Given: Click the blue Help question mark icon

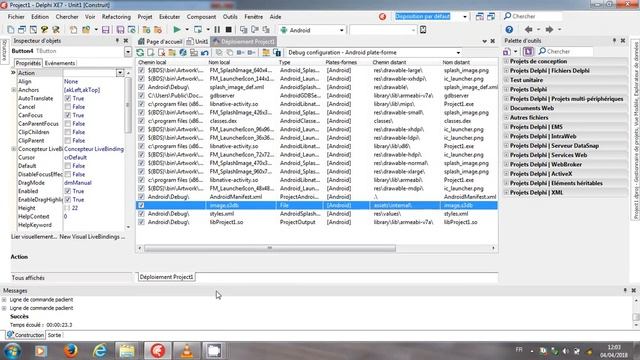Looking at the screenshot, I should click(x=509, y=29).
